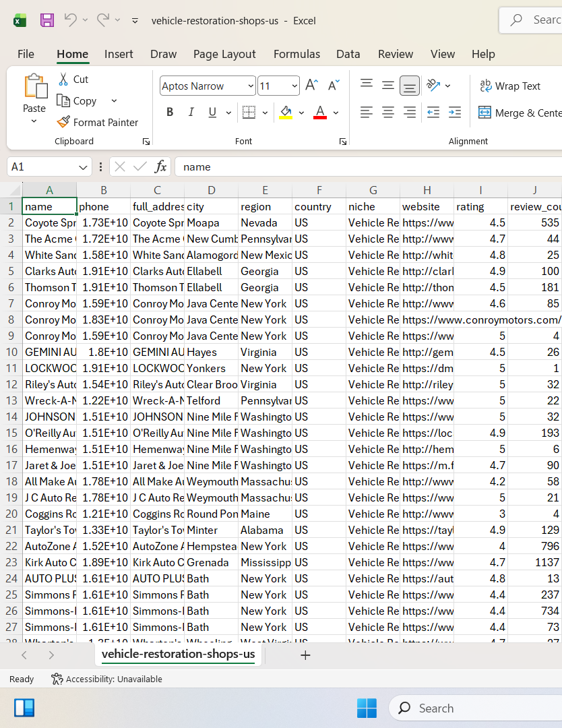The image size is (562, 728).
Task: Open the font size dropdown
Action: pos(294,86)
